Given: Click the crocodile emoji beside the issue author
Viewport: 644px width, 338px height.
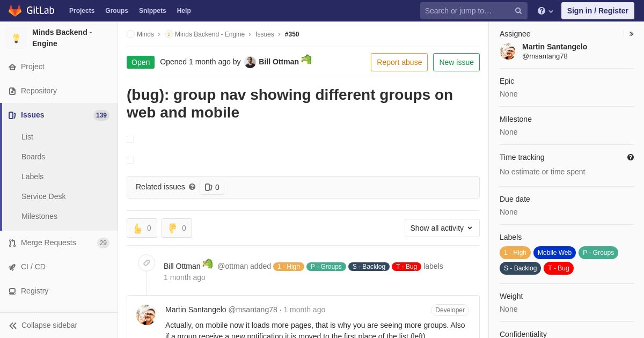Looking at the screenshot, I should [x=306, y=60].
